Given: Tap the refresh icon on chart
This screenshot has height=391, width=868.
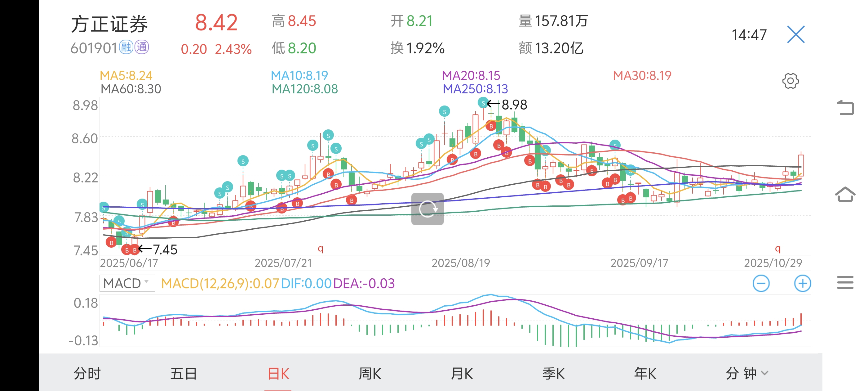Looking at the screenshot, I should [427, 209].
